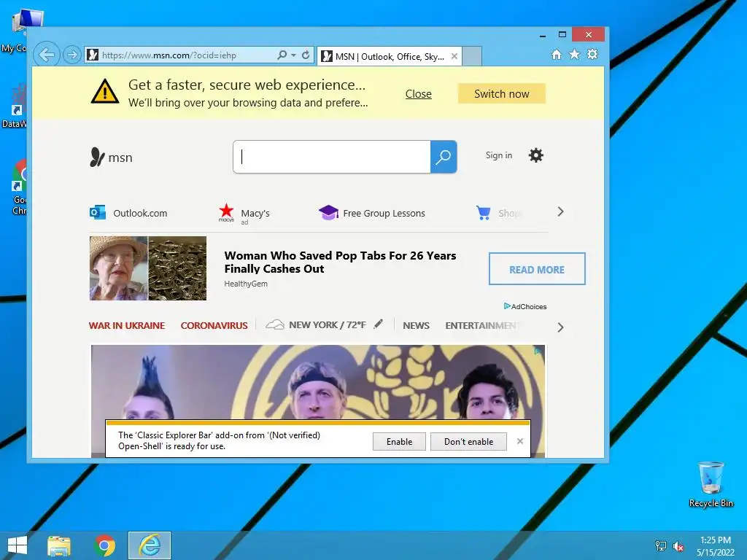Refresh the page with the reload icon
Image resolution: width=747 pixels, height=560 pixels.
point(306,55)
